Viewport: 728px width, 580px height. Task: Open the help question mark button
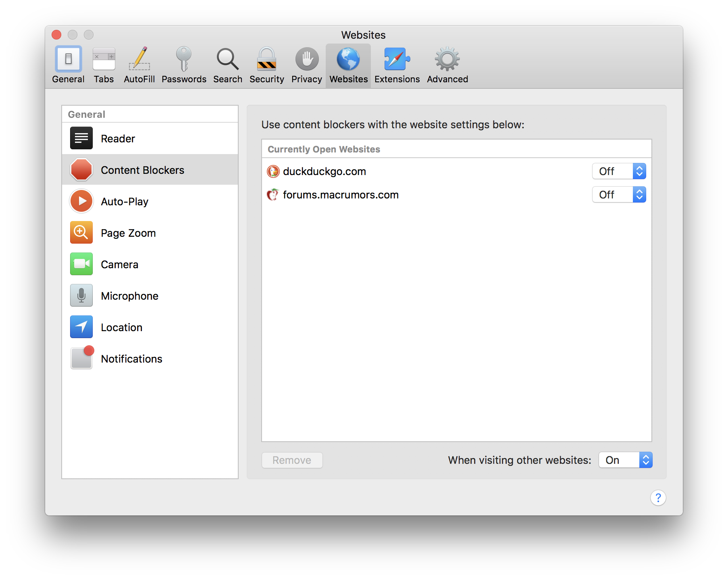tap(658, 498)
